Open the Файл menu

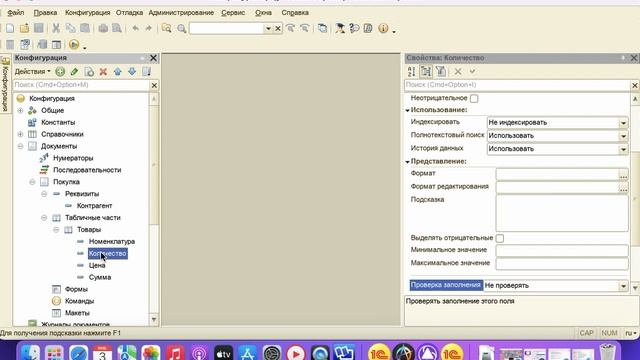coord(16,13)
